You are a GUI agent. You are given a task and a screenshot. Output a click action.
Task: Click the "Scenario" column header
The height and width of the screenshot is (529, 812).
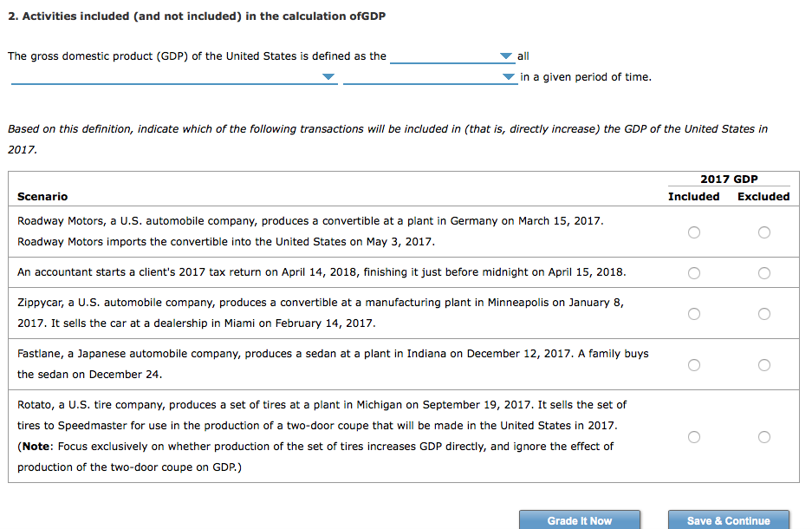point(42,197)
